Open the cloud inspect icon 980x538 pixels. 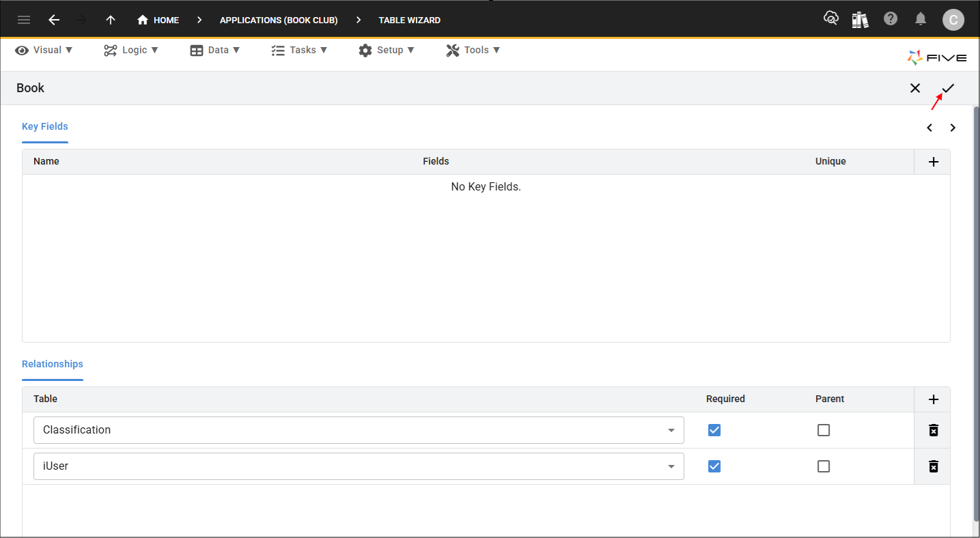(831, 18)
